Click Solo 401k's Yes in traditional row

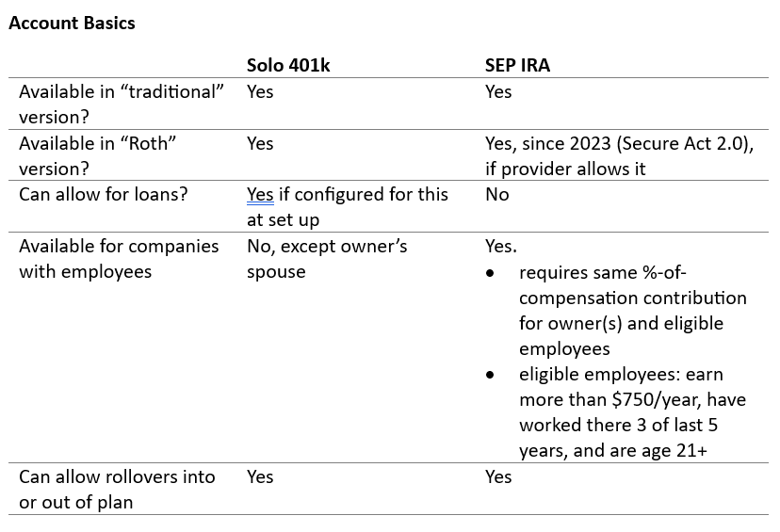coord(260,91)
